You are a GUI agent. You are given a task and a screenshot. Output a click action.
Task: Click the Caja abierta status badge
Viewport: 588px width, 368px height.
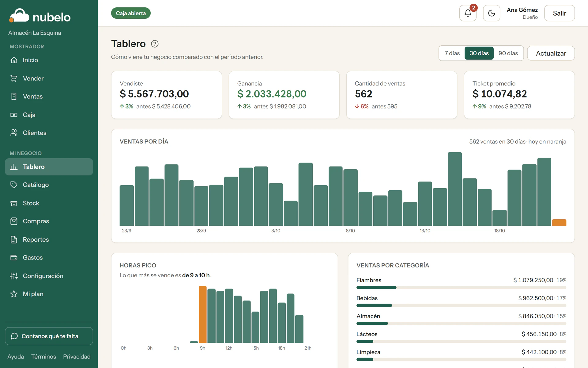(x=131, y=13)
